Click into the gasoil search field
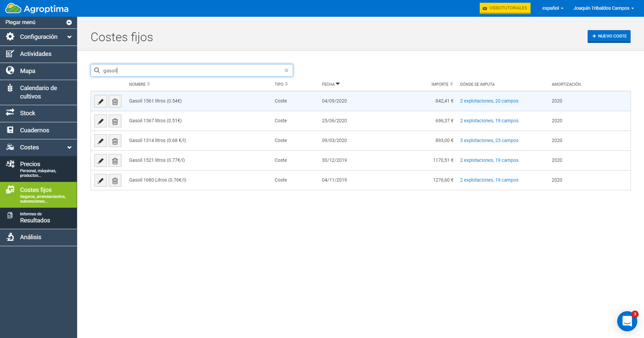 [191, 70]
